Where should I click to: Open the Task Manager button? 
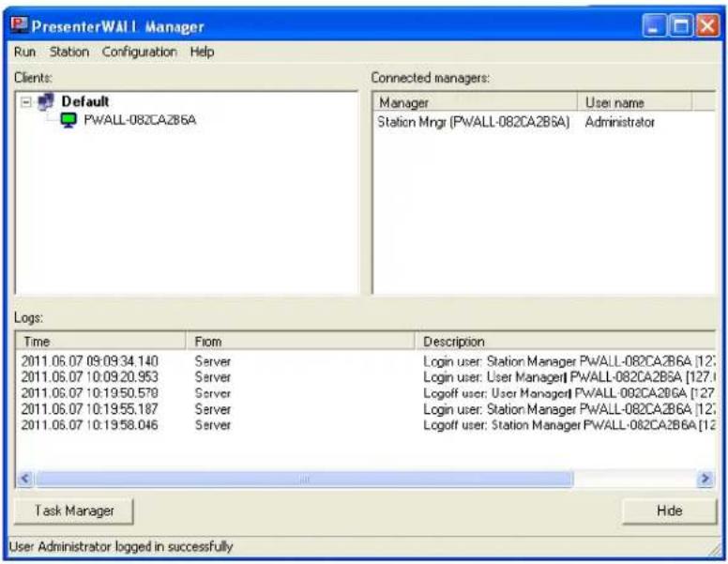(74, 511)
